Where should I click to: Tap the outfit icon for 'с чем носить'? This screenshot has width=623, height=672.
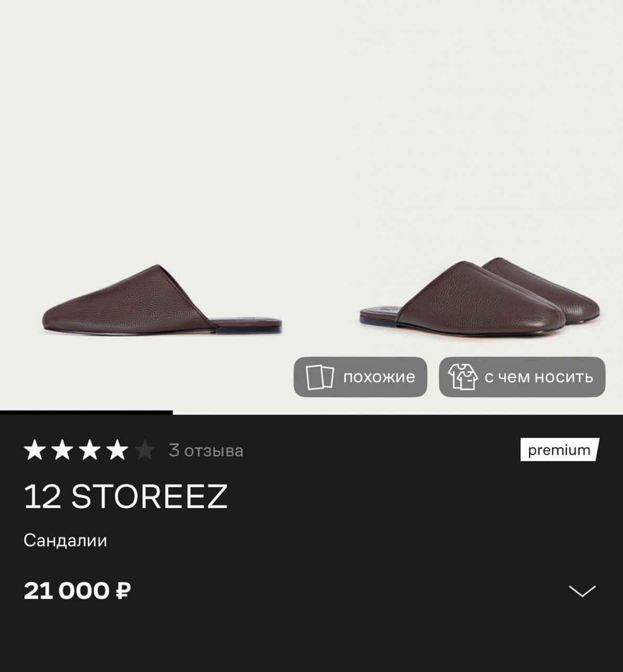(462, 376)
